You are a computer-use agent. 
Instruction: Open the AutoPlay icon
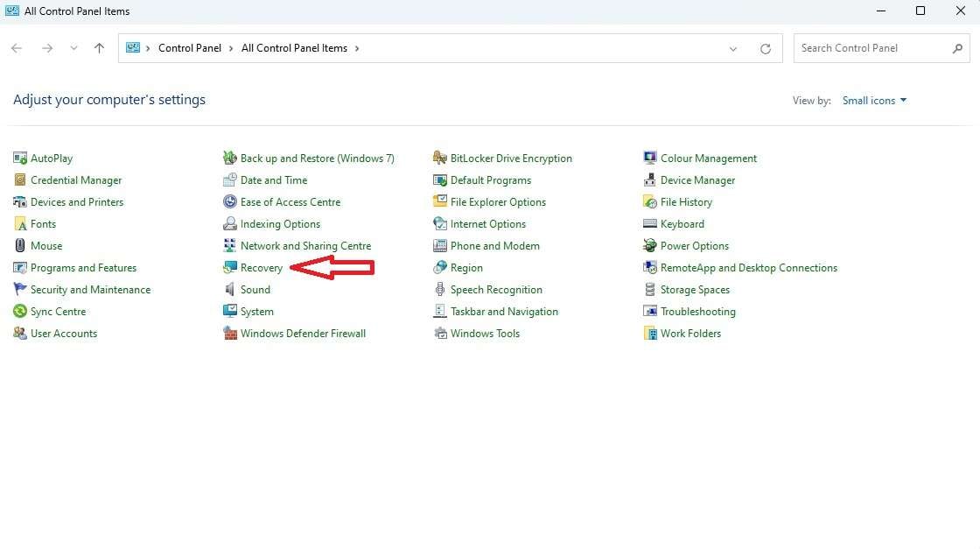click(20, 158)
